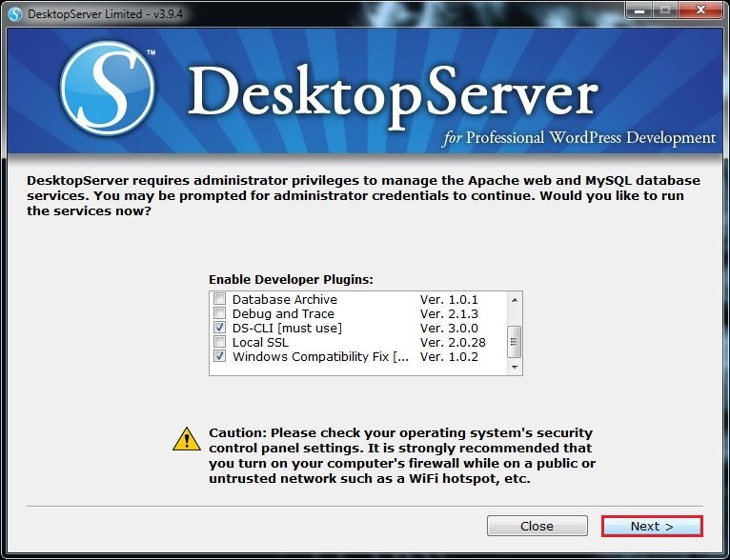Select the Debug and Trace label
Screen dimensions: 730x560
[283, 313]
